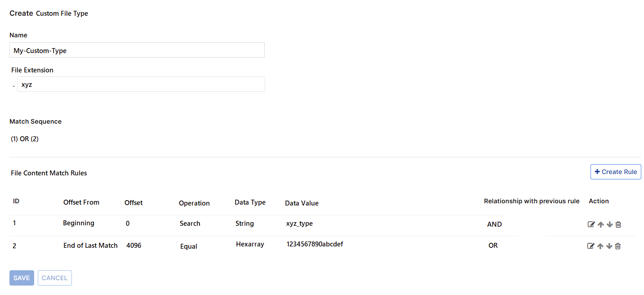Edit rule 2 with the pencil icon
The image size is (644, 295).
coord(591,246)
